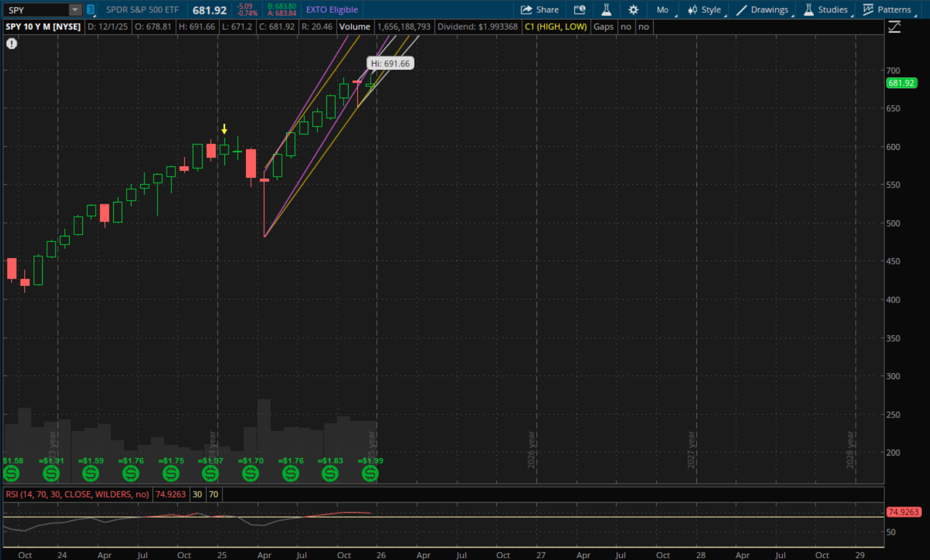
Task: Click the yellow arrow marker above candles
Action: coord(224,129)
